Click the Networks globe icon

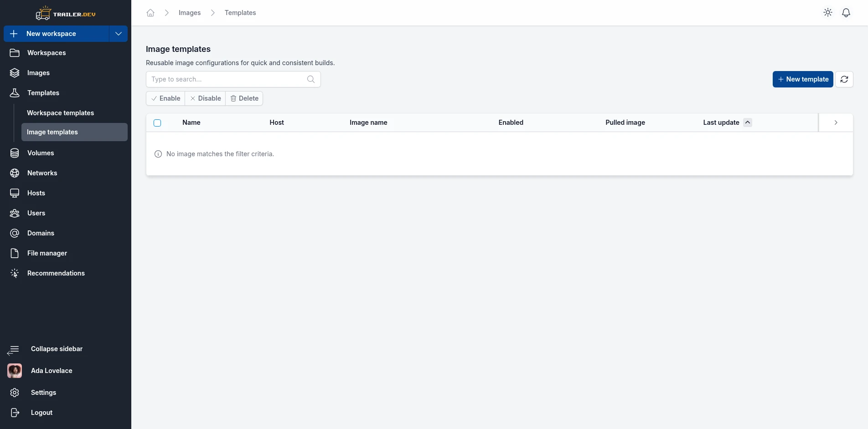click(x=15, y=173)
